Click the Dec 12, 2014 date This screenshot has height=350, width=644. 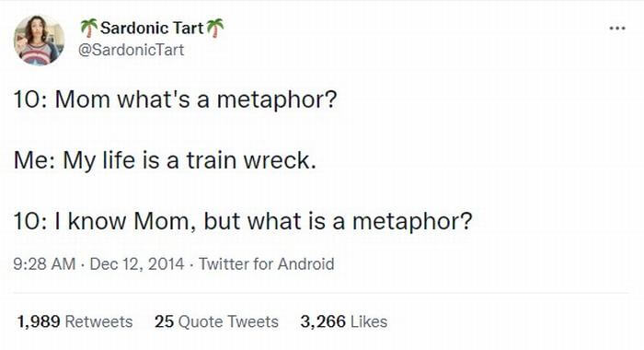point(137,263)
